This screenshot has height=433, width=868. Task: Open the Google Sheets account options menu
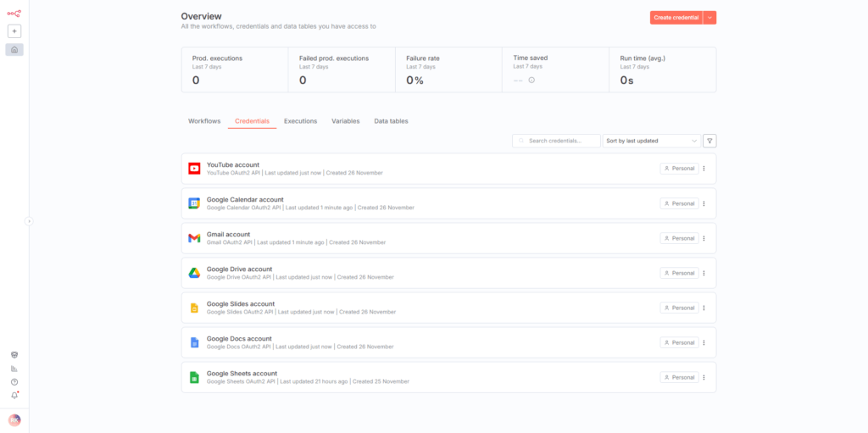pyautogui.click(x=704, y=377)
